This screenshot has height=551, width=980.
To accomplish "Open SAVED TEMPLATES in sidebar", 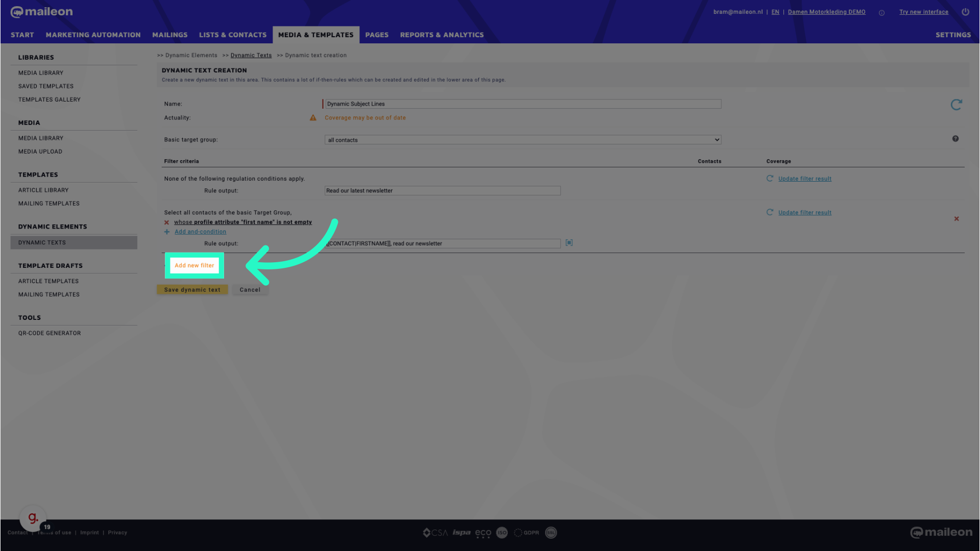I will click(46, 86).
